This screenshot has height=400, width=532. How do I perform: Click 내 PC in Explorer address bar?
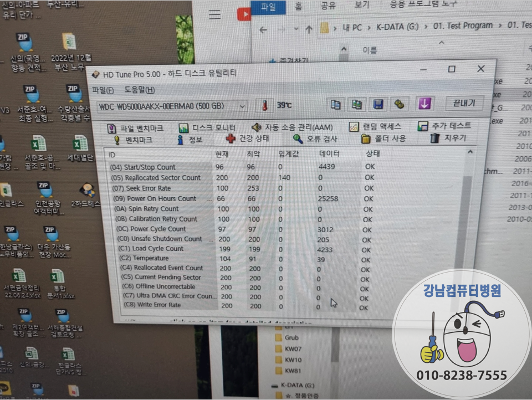pyautogui.click(x=352, y=28)
